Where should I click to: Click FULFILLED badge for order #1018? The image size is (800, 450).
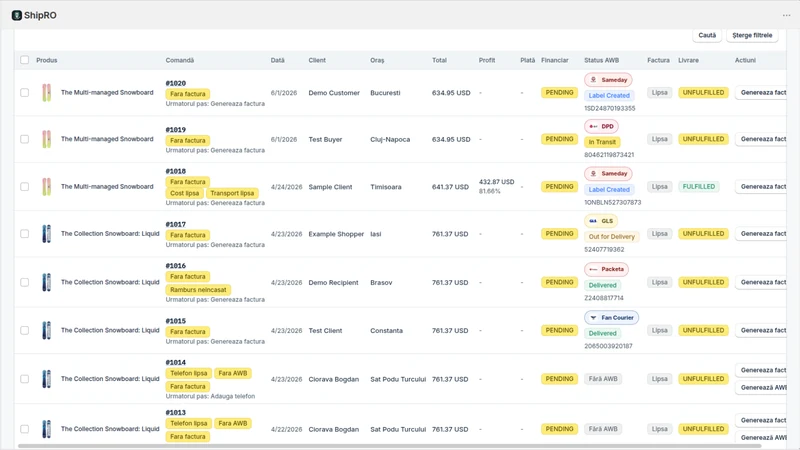(x=698, y=187)
